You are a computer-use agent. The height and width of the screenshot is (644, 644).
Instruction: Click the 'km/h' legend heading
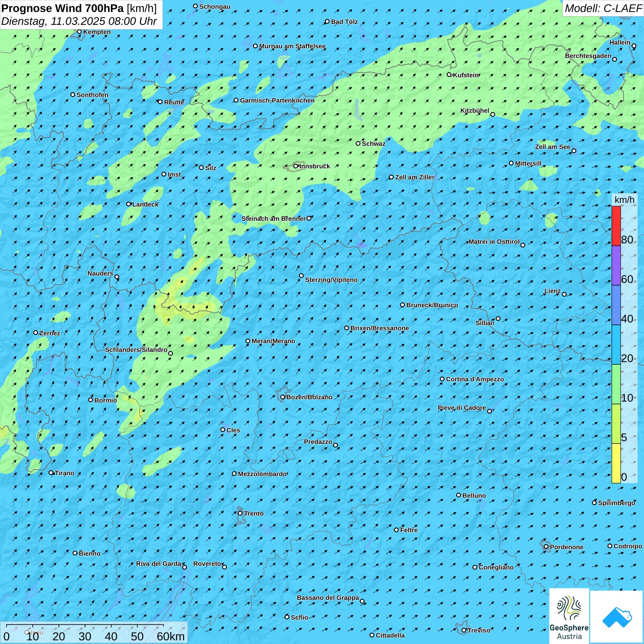[x=624, y=200]
